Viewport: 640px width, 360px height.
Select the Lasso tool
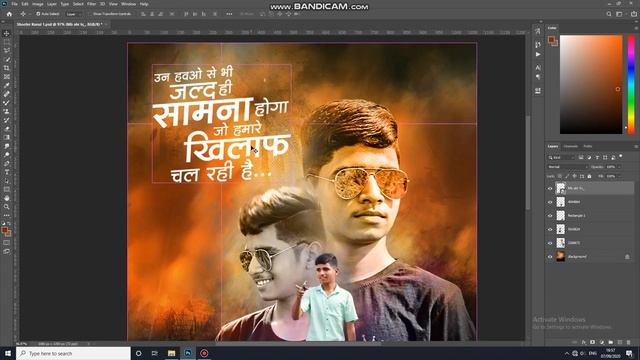(7, 51)
